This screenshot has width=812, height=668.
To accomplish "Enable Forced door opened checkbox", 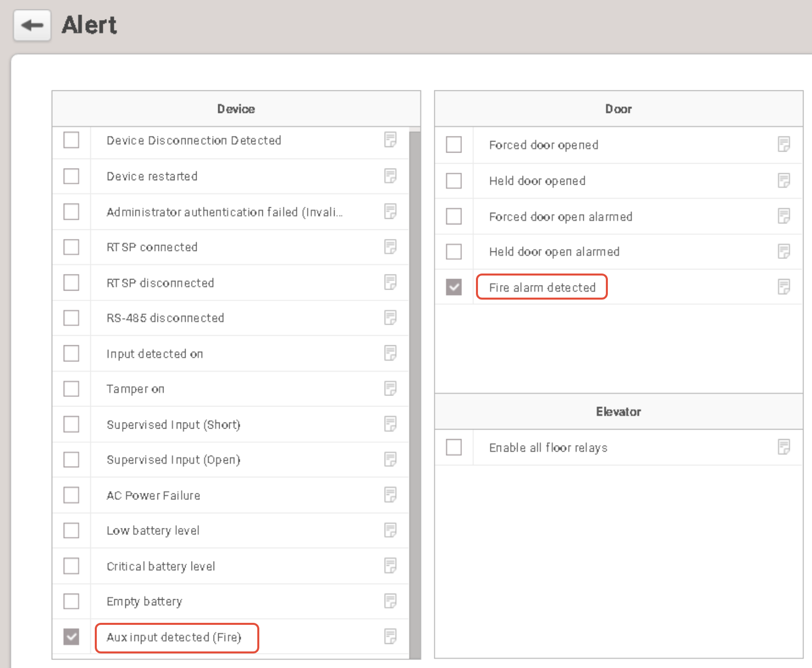I will tap(454, 145).
